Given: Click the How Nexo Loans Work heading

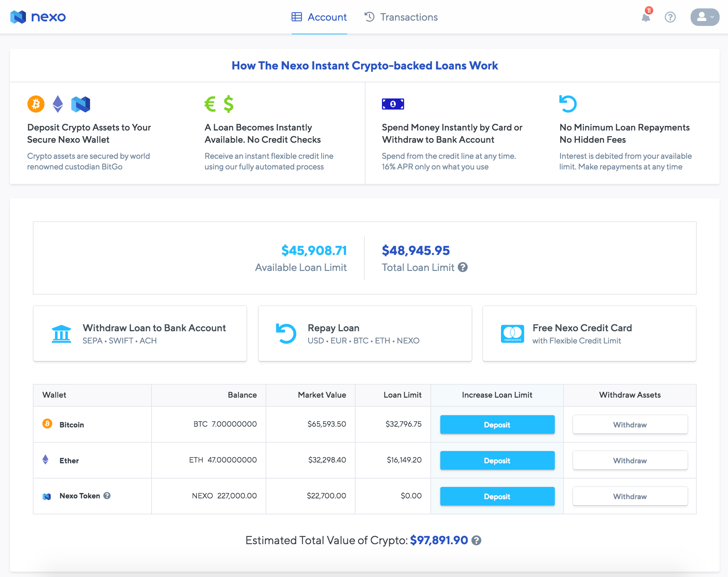Looking at the screenshot, I should pos(365,66).
